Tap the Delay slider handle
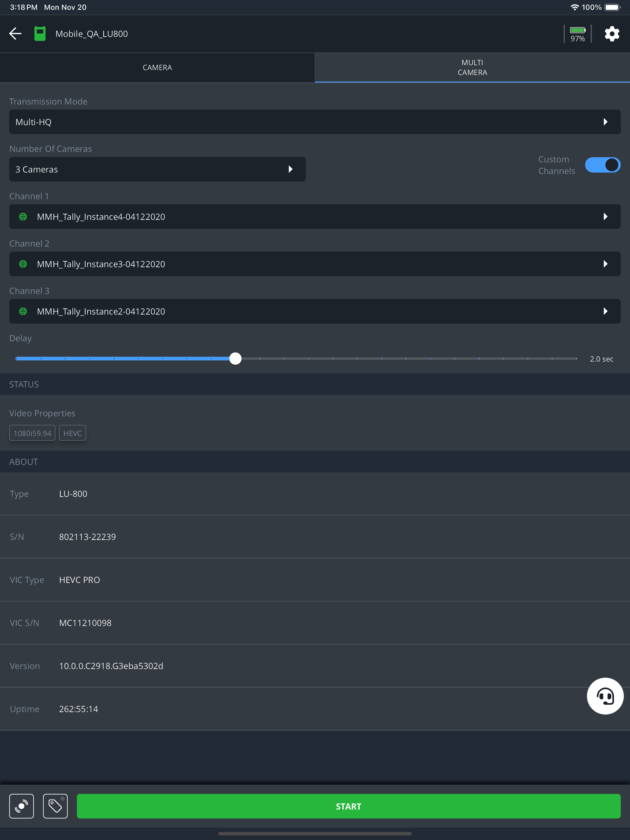 [x=236, y=359]
